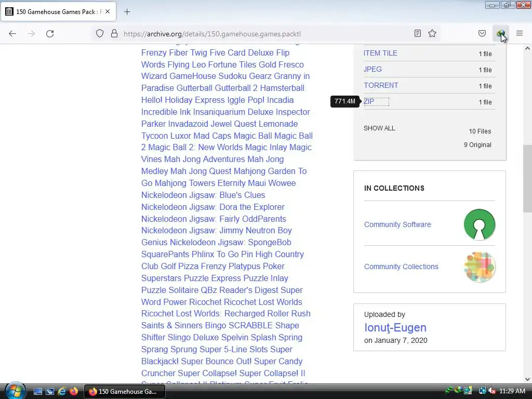Open Community Collections link

tap(401, 267)
